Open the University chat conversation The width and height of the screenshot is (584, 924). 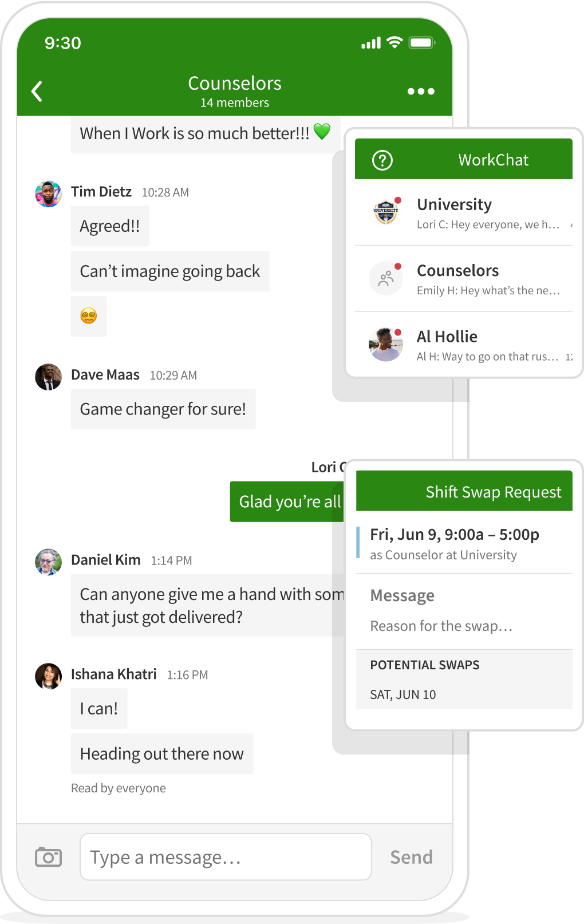click(464, 213)
